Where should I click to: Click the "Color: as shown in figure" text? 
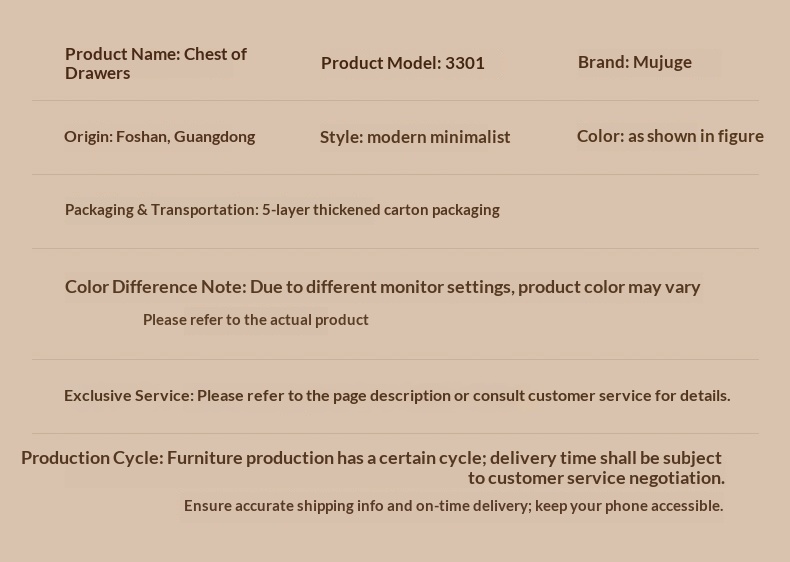(669, 136)
